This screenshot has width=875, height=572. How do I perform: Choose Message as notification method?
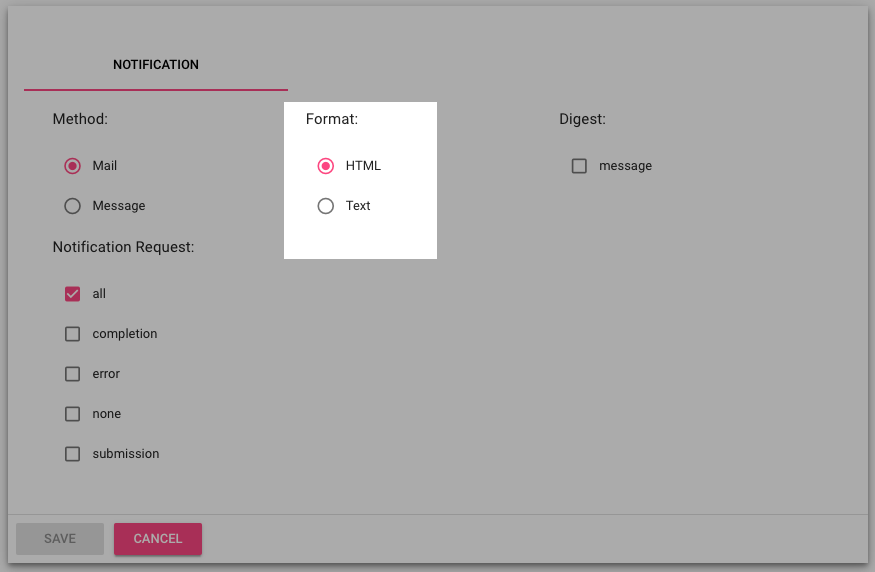pos(72,206)
